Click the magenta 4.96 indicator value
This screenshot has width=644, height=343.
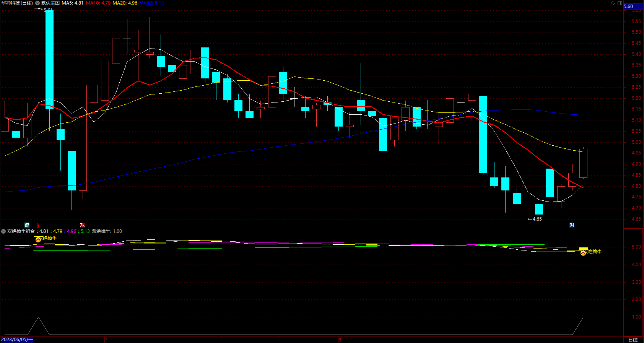[72, 231]
